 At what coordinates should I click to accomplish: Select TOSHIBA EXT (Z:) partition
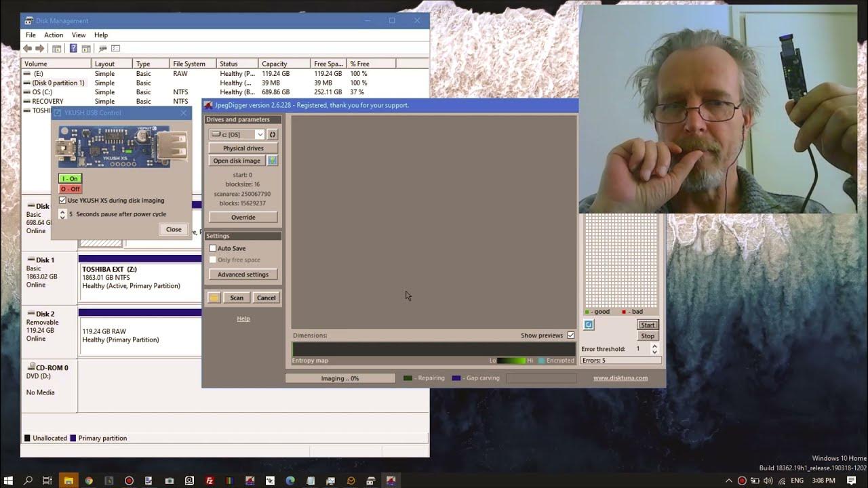[x=140, y=278]
